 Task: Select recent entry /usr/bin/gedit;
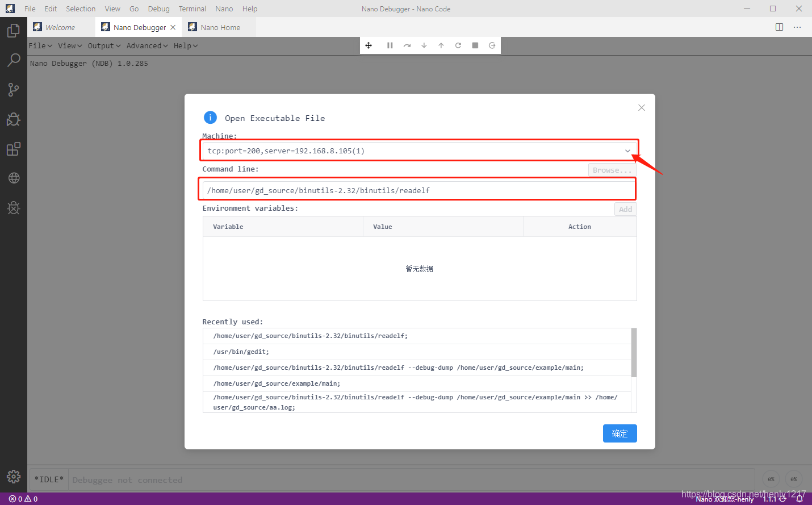tap(417, 352)
